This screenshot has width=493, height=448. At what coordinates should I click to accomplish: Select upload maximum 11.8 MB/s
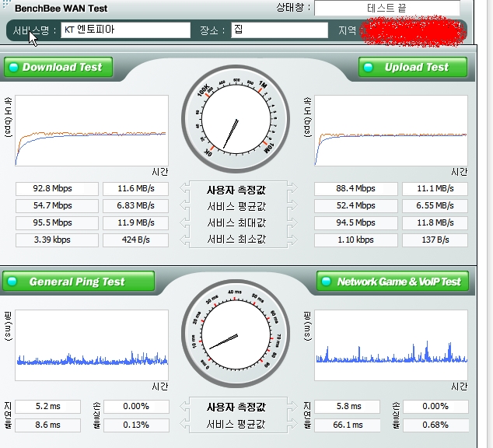(x=435, y=222)
